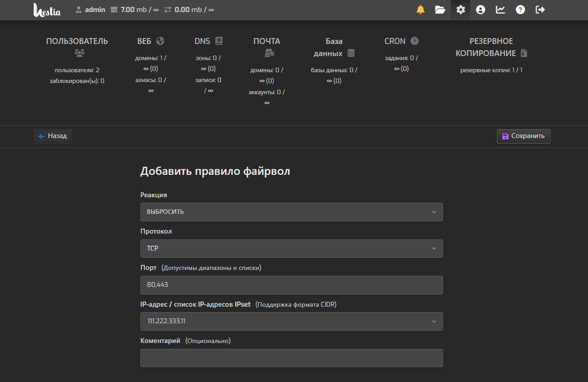Click the '0.00 mb / ∞' bandwidth value
Image resolution: width=588 pixels, height=382 pixels.
tap(194, 9)
